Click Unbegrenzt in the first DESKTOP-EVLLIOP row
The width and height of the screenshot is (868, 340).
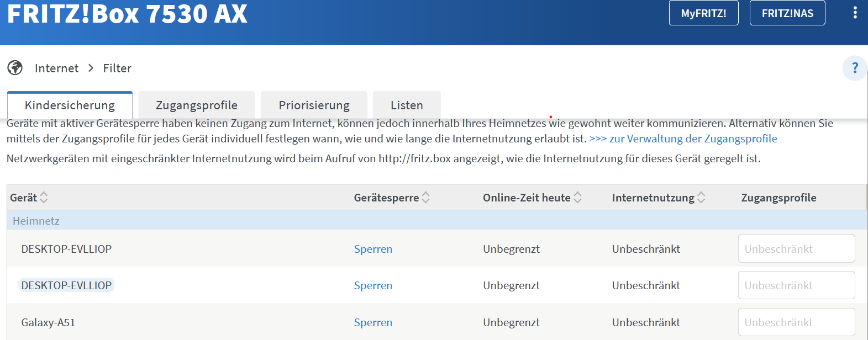click(x=511, y=249)
